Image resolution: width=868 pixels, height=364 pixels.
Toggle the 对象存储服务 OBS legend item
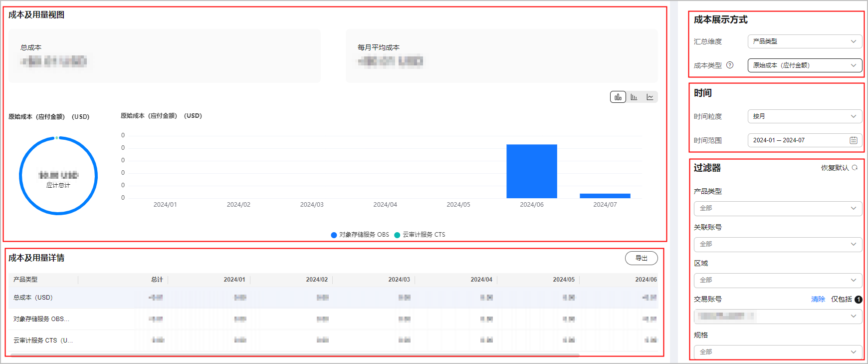click(360, 235)
